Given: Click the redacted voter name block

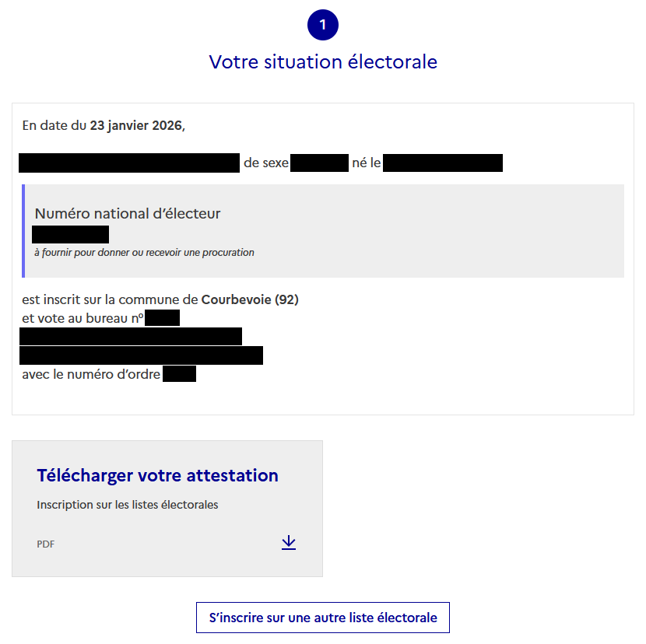Looking at the screenshot, I should click(129, 163).
